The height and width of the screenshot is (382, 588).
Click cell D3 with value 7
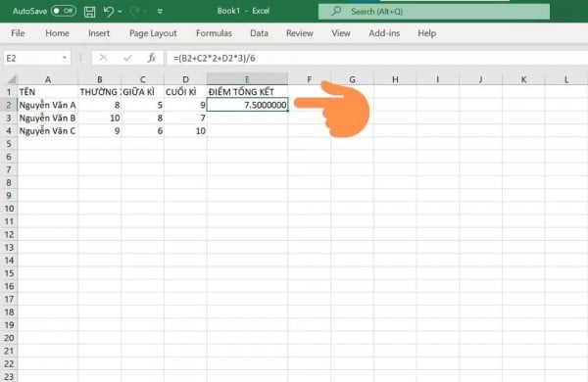click(x=185, y=119)
